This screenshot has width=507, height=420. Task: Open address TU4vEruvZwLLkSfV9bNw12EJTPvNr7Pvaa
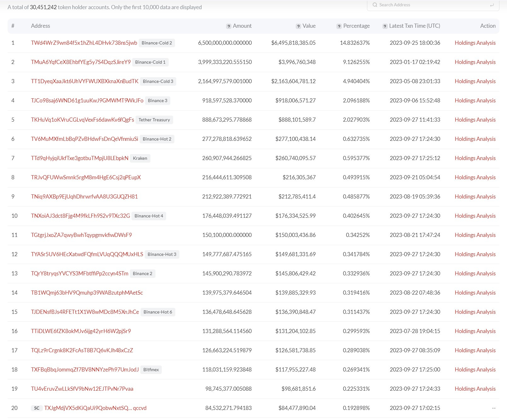click(x=82, y=389)
